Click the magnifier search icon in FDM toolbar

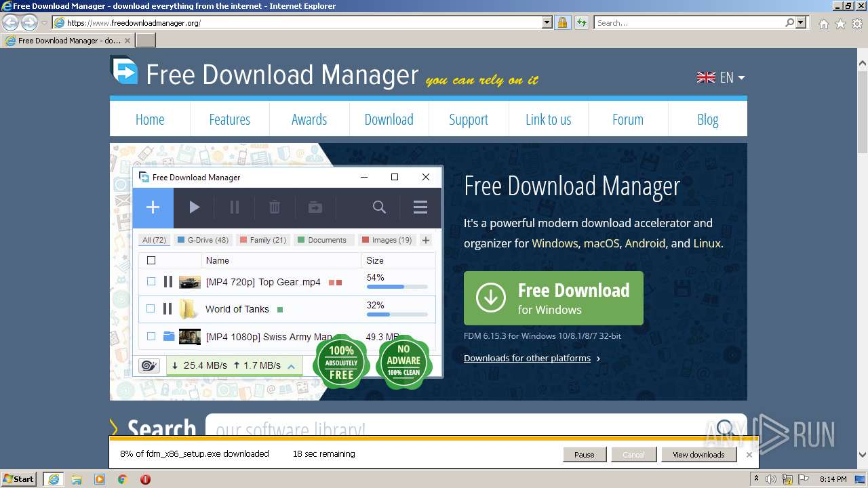coord(380,207)
